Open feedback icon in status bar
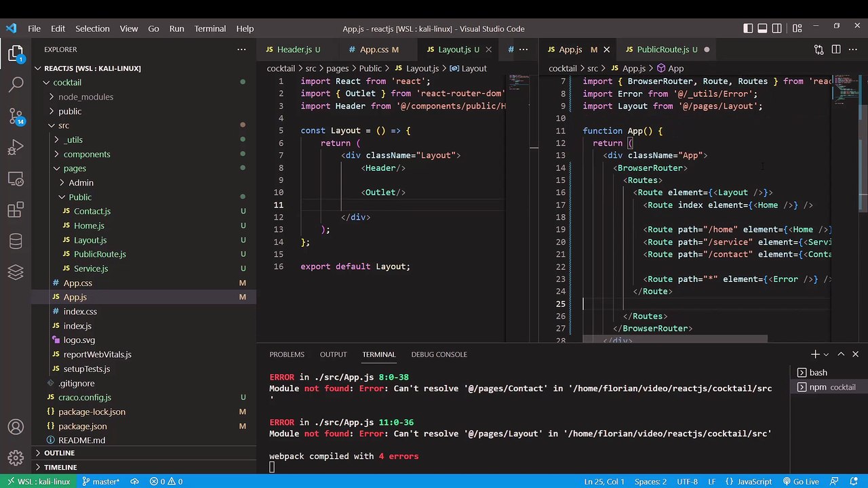This screenshot has height=488, width=868. click(835, 481)
